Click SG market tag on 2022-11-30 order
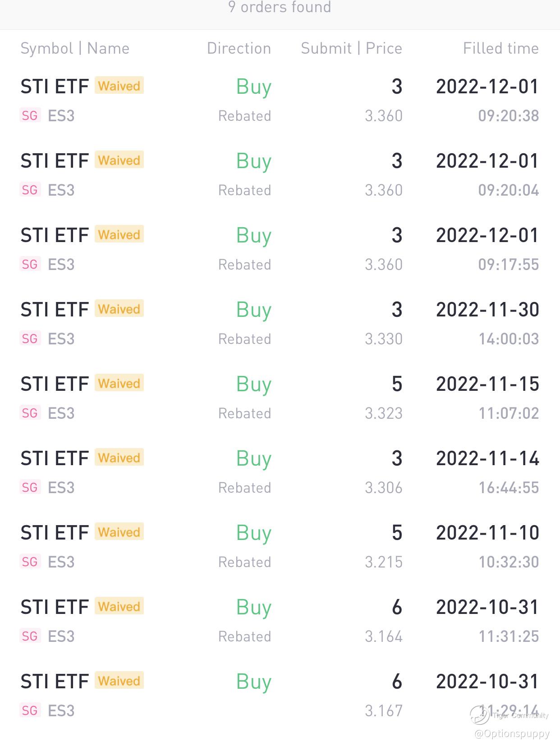Screen dimensions: 560x746 click(x=30, y=339)
